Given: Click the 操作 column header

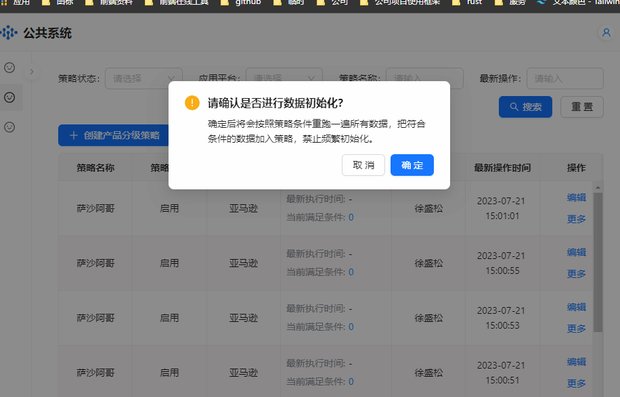Looking at the screenshot, I should [576, 168].
